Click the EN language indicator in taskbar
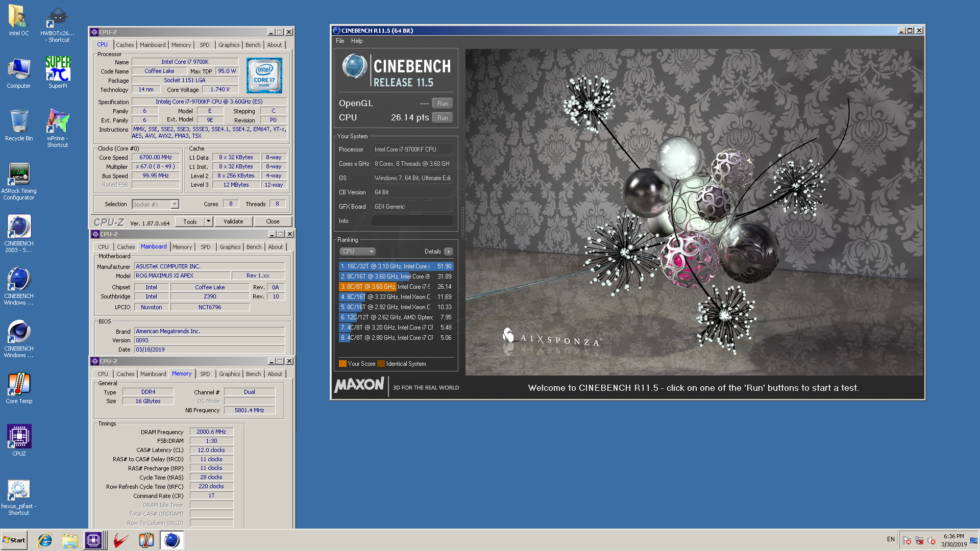Image resolution: width=980 pixels, height=551 pixels. coord(891,539)
